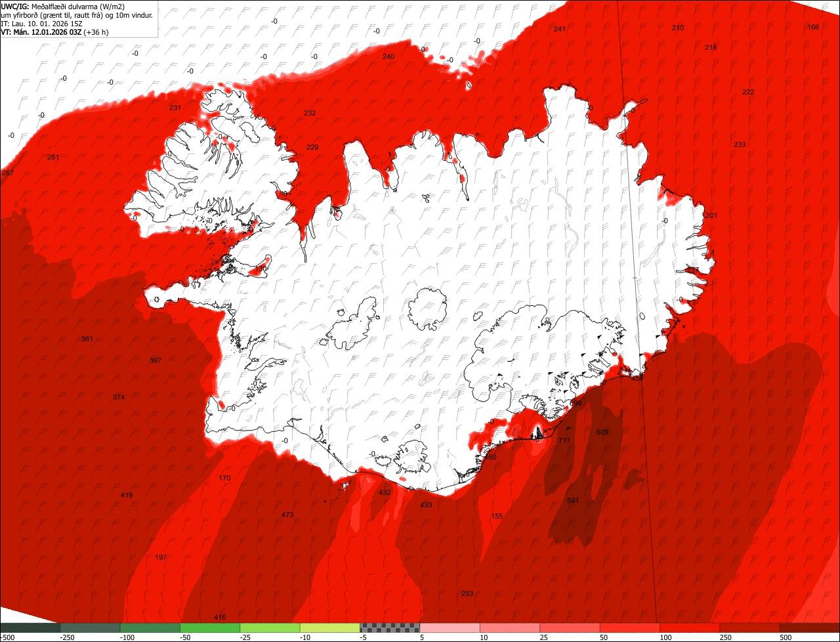Viewport: 840px width, 642px height.
Task: Select the light green swatch between -25 and -10
Action: coord(270,628)
